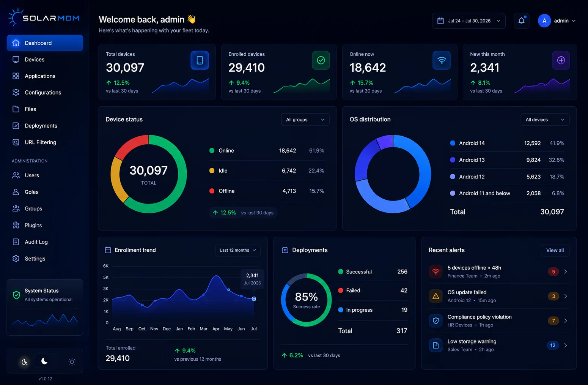
Task: Click the Offline count 4,713
Action: point(289,191)
